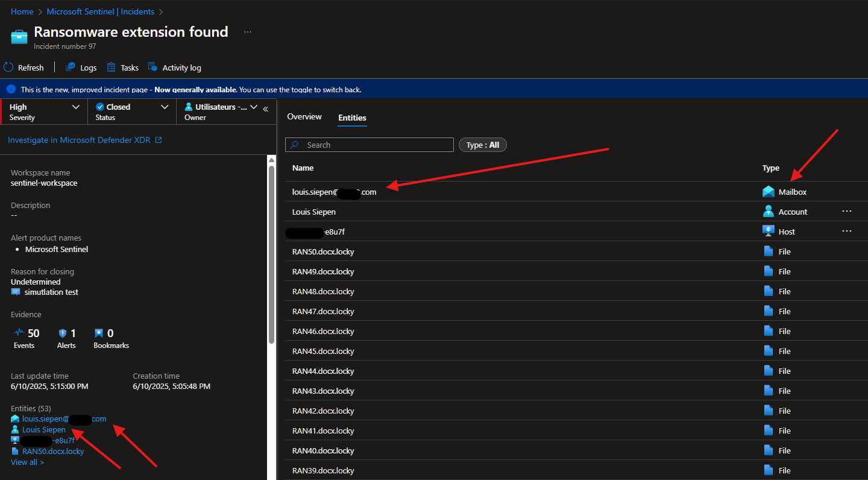868x480 pixels.
Task: Select RAN50.docx.locky in the entities table
Action: (323, 251)
